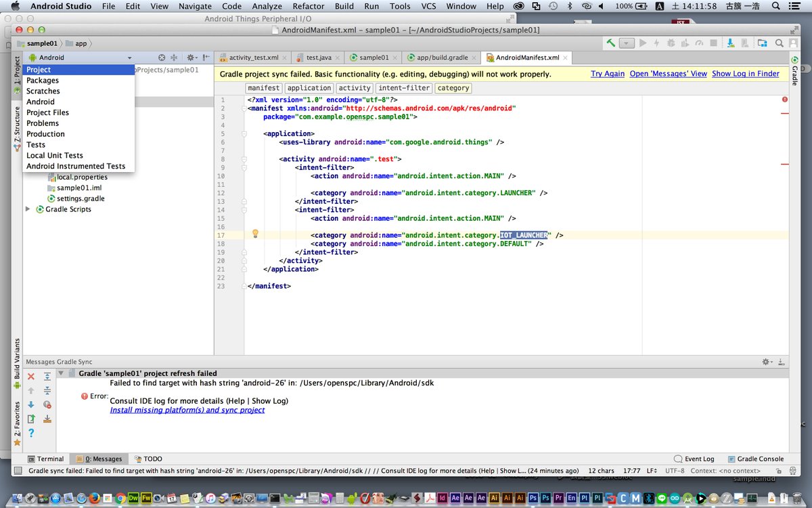Click the intent-filter breadcrumb
The width and height of the screenshot is (812, 508).
pyautogui.click(x=404, y=88)
